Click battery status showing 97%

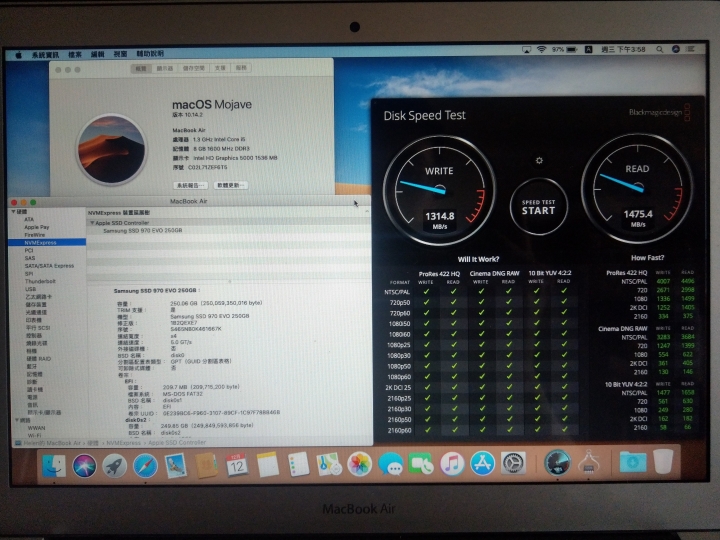(564, 50)
